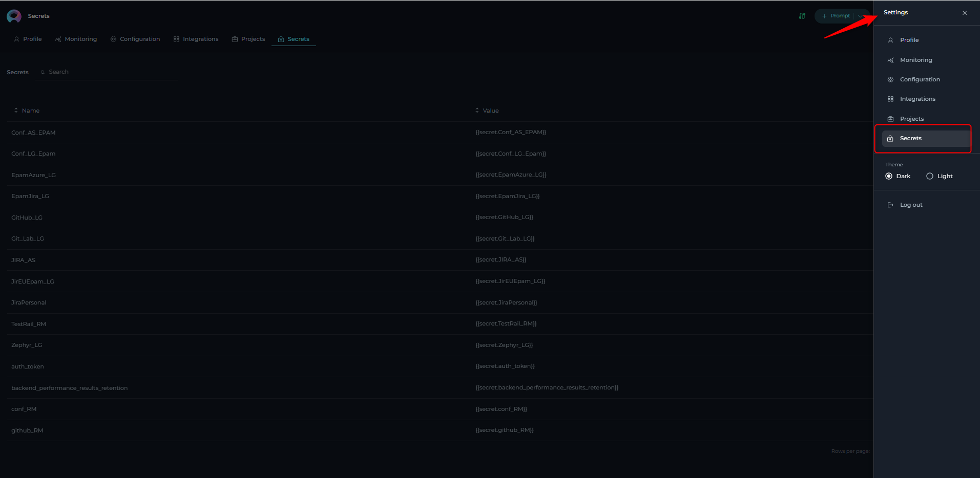The width and height of the screenshot is (980, 478).
Task: Open Configuration in the Settings panel
Action: [x=926, y=79]
